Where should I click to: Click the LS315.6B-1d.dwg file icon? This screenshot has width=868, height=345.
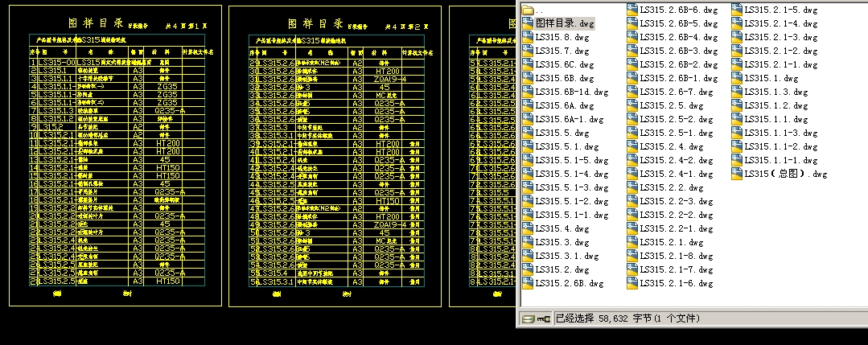[528, 92]
